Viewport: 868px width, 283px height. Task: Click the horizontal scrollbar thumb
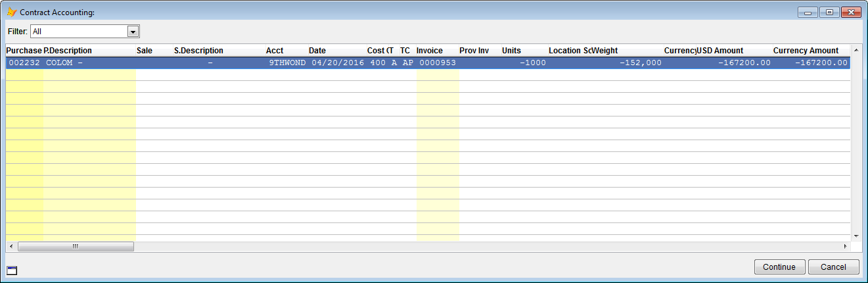click(x=76, y=246)
